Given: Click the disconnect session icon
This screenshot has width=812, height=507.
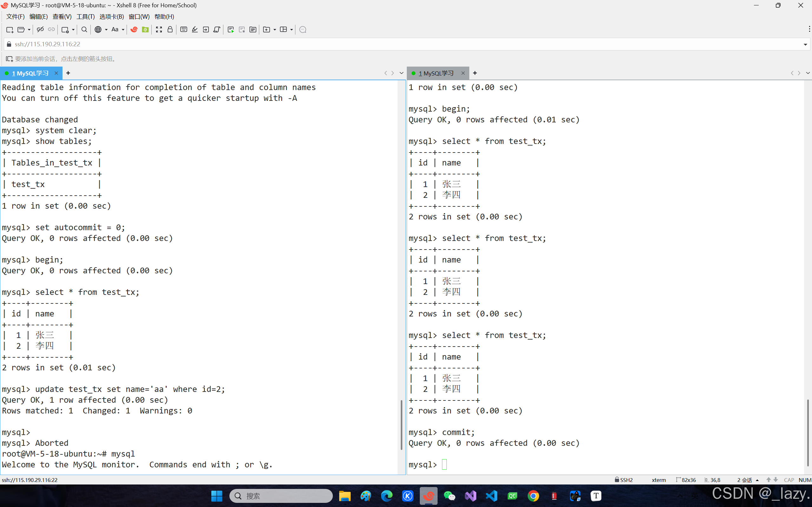Looking at the screenshot, I should click(x=40, y=29).
